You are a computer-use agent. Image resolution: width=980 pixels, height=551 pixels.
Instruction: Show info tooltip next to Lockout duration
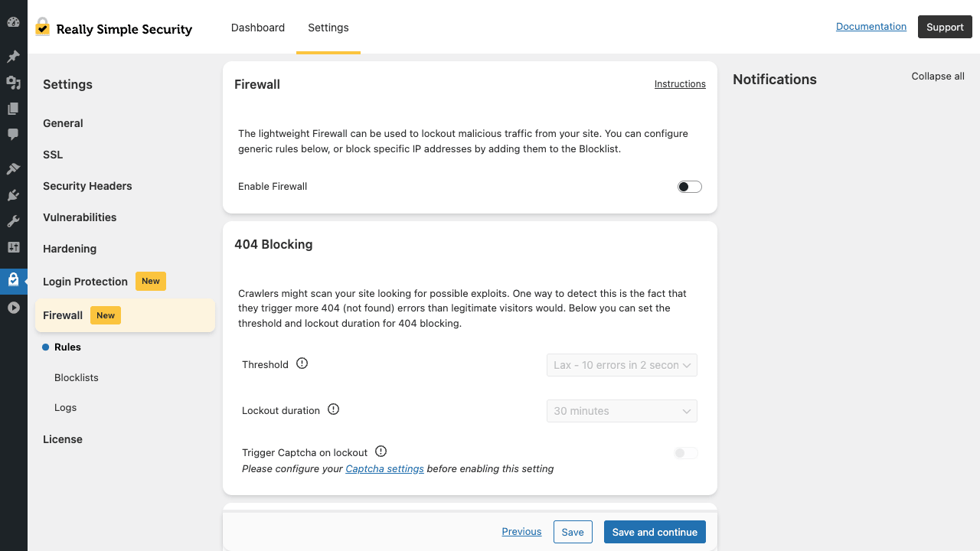333,409
